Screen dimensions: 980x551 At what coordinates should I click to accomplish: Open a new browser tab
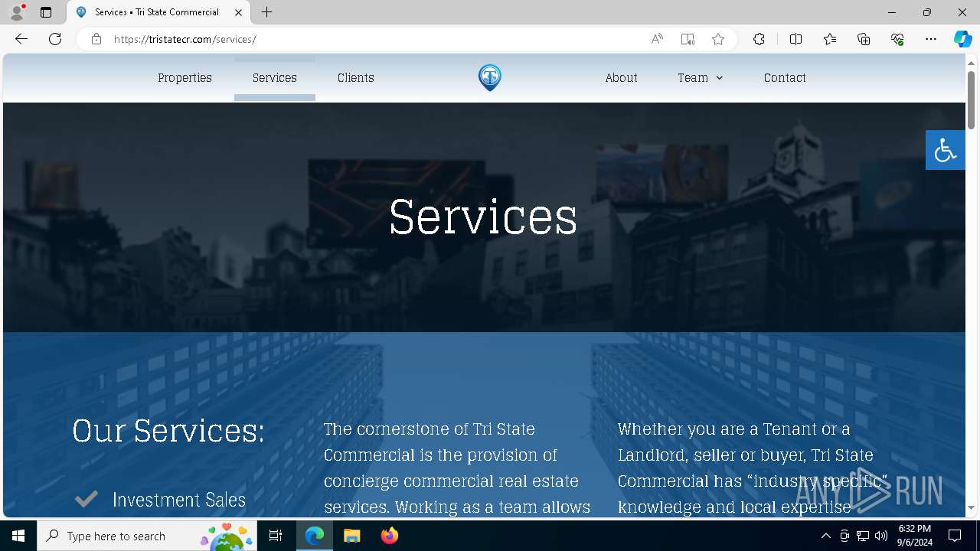coord(266,12)
